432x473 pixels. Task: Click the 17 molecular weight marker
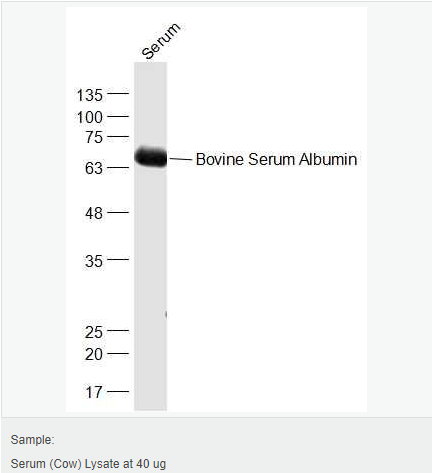coord(94,392)
